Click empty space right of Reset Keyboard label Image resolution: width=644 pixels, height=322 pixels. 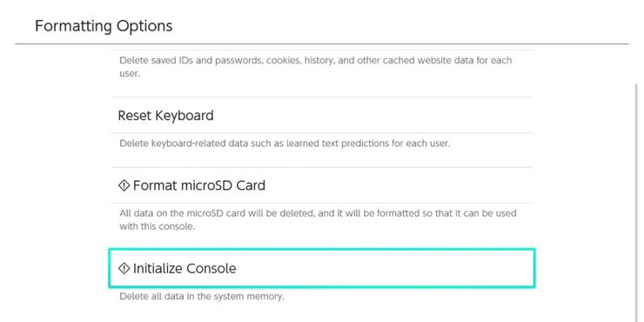coord(370,116)
